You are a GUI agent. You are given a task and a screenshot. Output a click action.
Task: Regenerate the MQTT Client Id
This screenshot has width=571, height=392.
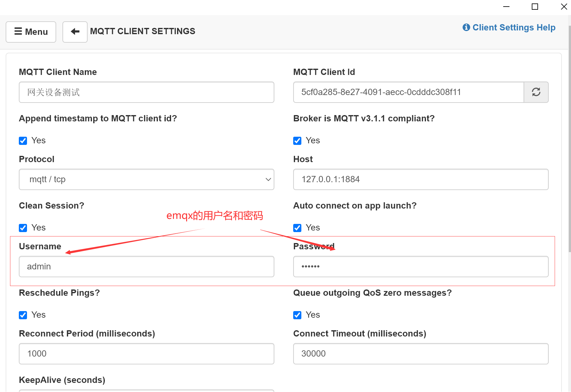coord(536,92)
